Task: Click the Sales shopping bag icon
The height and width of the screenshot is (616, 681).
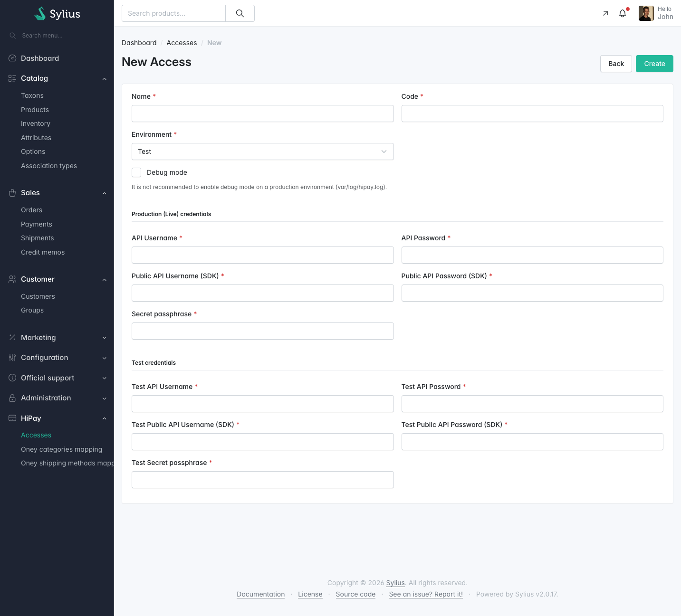Action: tap(12, 193)
